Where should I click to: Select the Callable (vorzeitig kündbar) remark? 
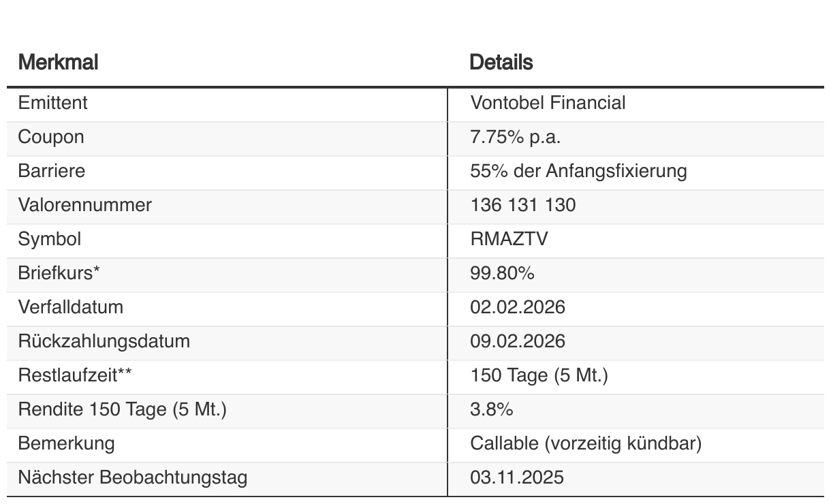coord(586,443)
